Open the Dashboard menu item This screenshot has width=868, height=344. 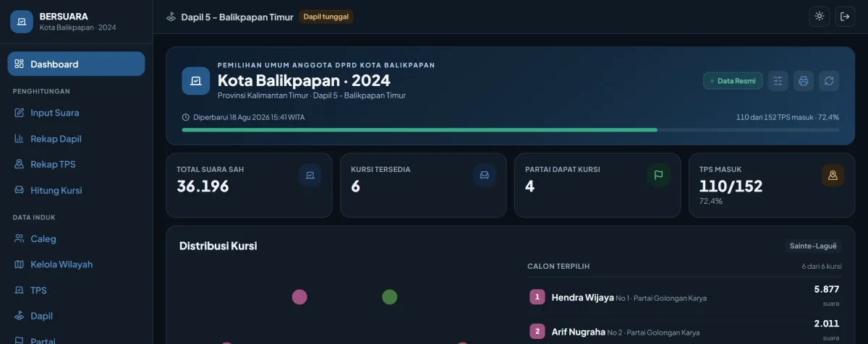pos(76,64)
